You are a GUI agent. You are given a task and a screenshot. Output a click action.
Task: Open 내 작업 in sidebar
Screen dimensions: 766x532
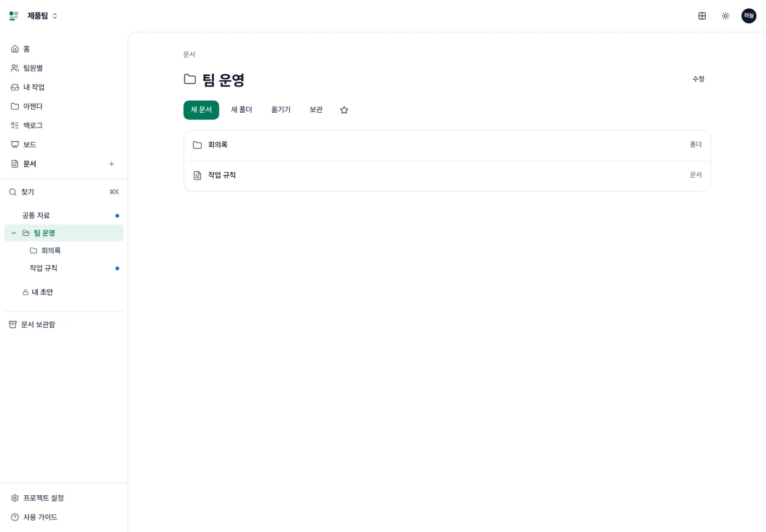[x=63, y=87]
